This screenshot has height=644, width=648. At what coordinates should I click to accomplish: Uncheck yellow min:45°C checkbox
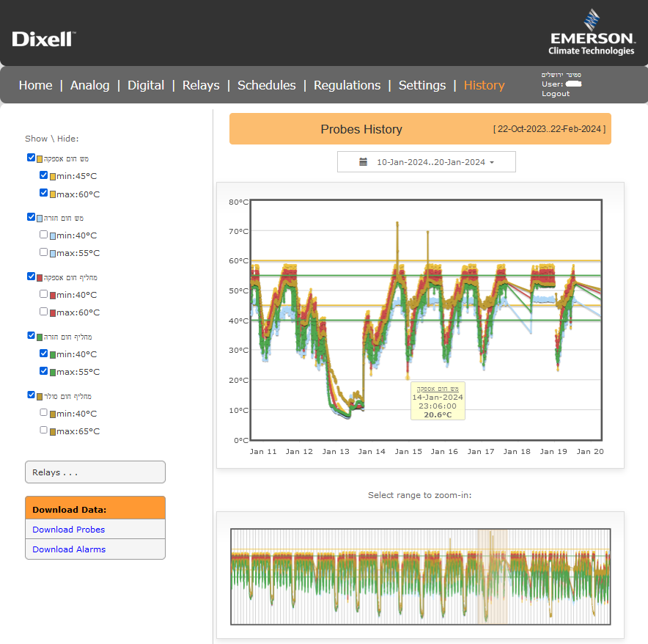(x=43, y=175)
